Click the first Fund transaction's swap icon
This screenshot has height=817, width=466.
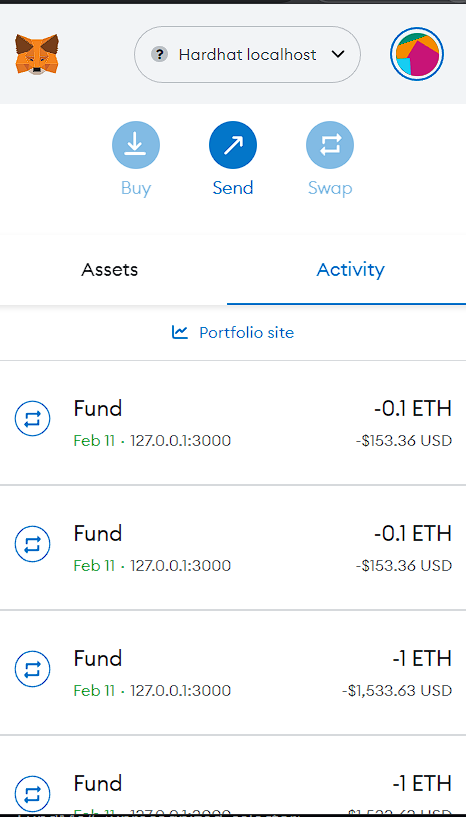pyautogui.click(x=32, y=419)
